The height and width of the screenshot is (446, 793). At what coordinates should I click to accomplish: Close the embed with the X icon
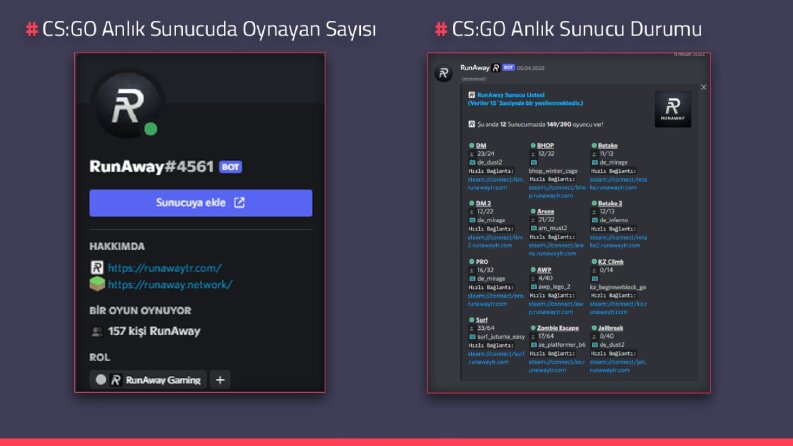[703, 87]
